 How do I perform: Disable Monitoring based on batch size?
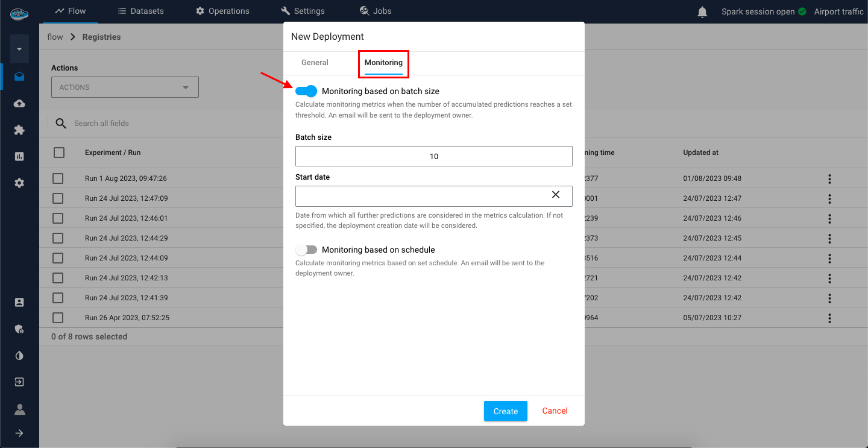[306, 91]
